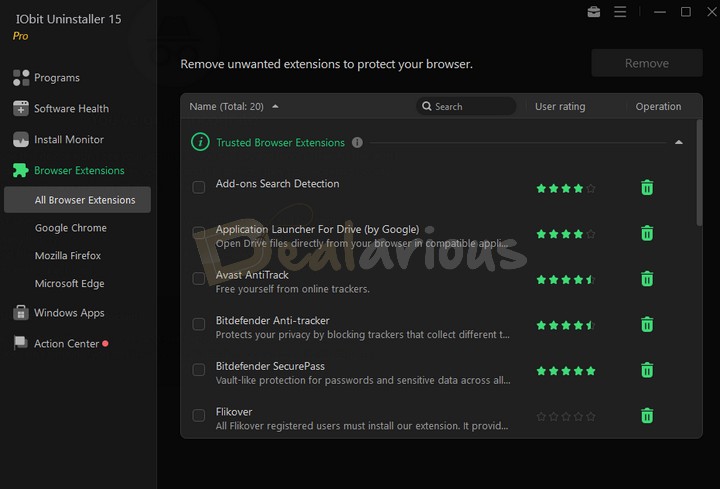Click the Windows Apps bag icon
The height and width of the screenshot is (489, 720).
coord(21,312)
